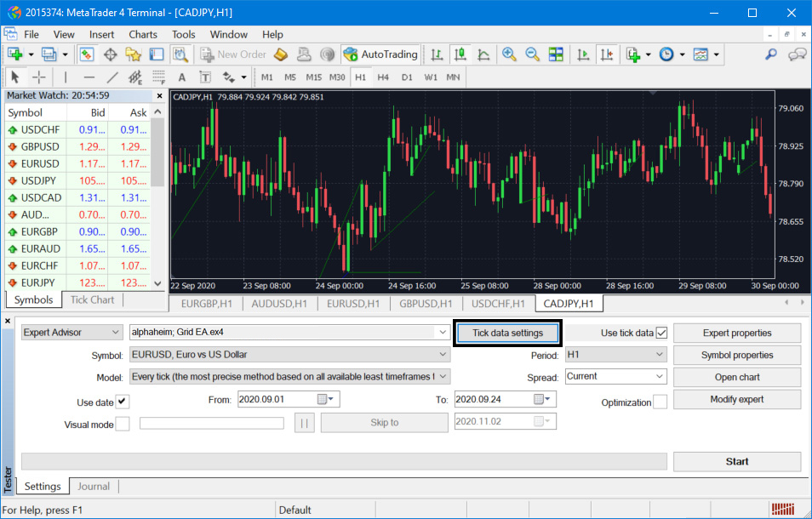Select the Crosshair tool
The image size is (812, 519).
pyautogui.click(x=39, y=77)
